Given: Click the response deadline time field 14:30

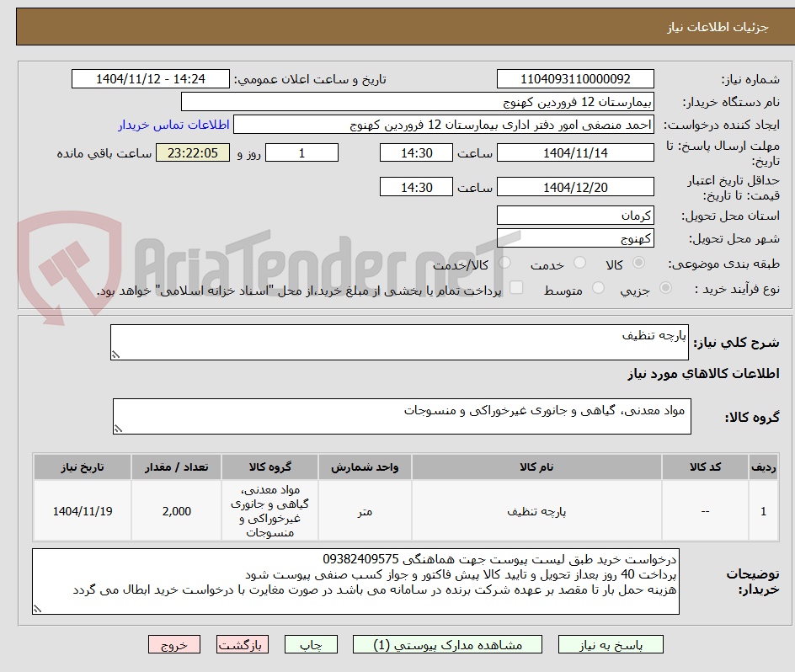Looking at the screenshot, I should pos(416,152).
